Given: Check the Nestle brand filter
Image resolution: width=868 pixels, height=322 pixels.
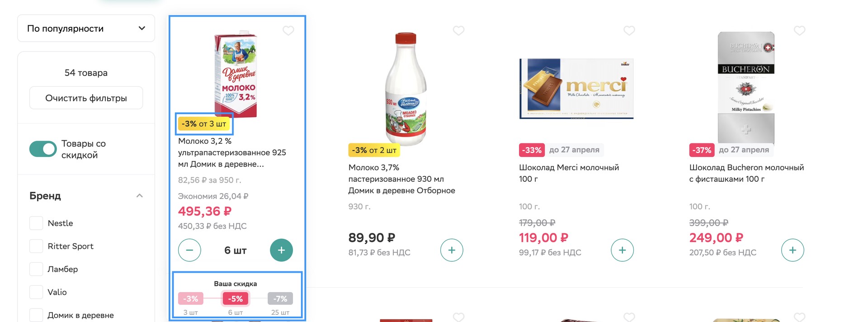Looking at the screenshot, I should (x=36, y=223).
